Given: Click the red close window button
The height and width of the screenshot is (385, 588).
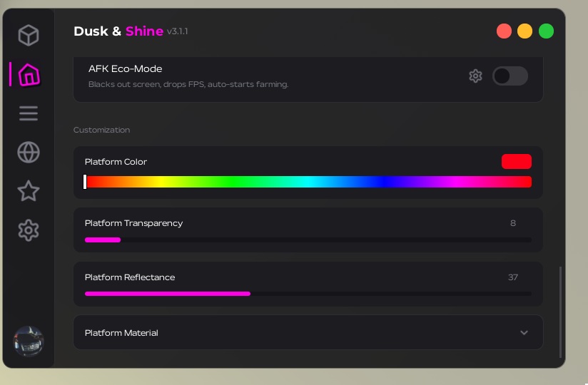Looking at the screenshot, I should click(504, 31).
